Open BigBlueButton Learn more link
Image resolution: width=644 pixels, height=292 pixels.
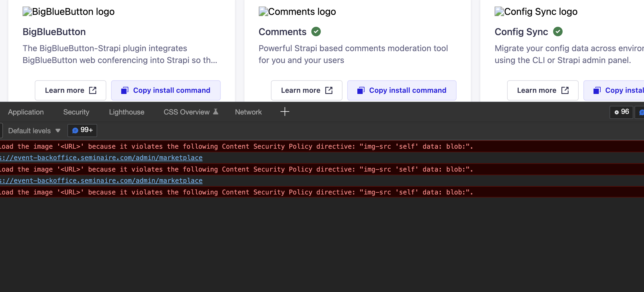(x=70, y=90)
